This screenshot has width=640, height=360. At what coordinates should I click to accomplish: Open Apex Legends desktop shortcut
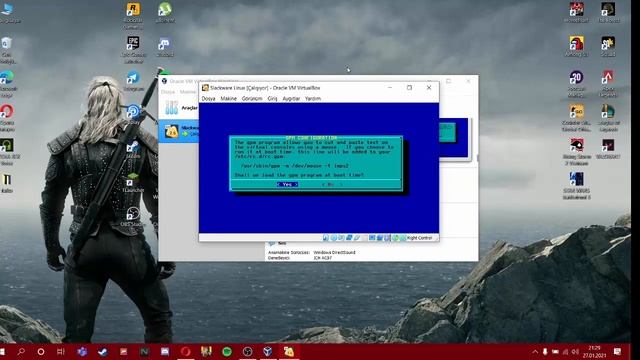pos(608,84)
